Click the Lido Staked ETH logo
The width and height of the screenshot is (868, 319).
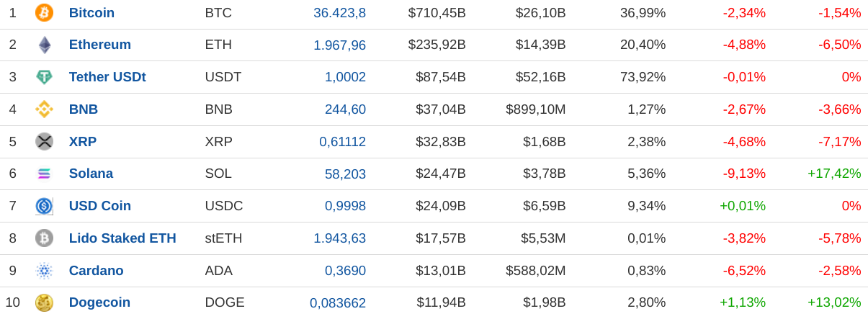(44, 238)
